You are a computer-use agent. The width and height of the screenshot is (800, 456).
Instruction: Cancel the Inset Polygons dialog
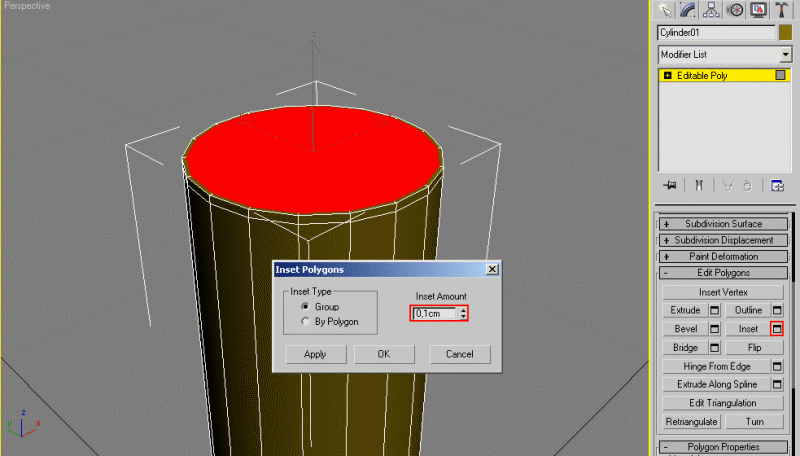coord(460,354)
